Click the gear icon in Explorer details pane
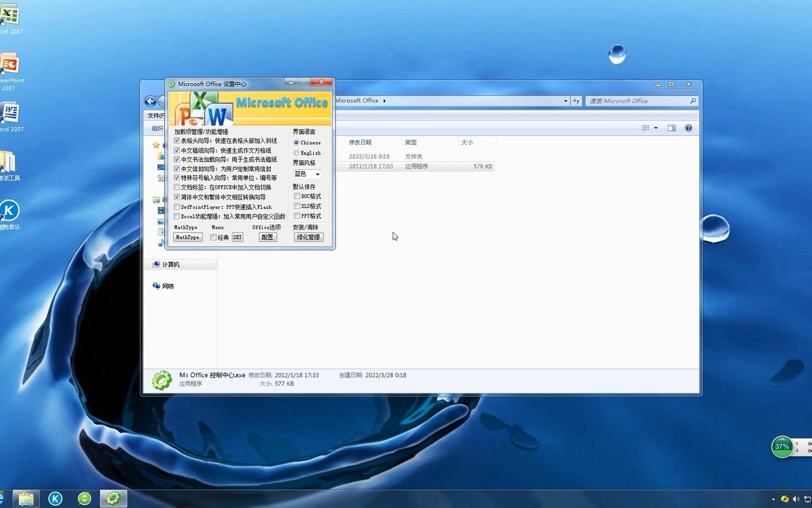 point(161,380)
